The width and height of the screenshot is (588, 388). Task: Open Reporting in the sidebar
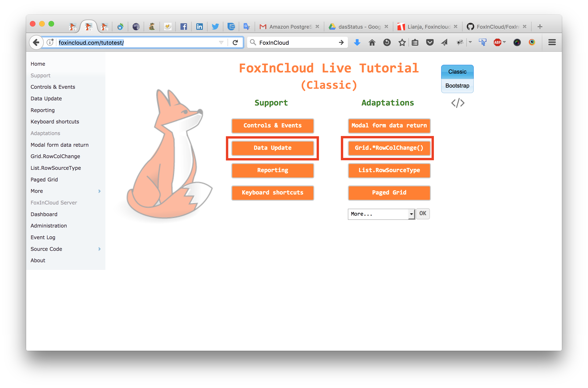pyautogui.click(x=43, y=110)
